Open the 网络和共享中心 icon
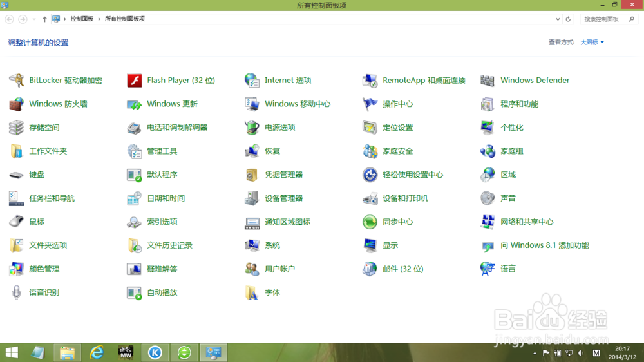 coord(488,222)
